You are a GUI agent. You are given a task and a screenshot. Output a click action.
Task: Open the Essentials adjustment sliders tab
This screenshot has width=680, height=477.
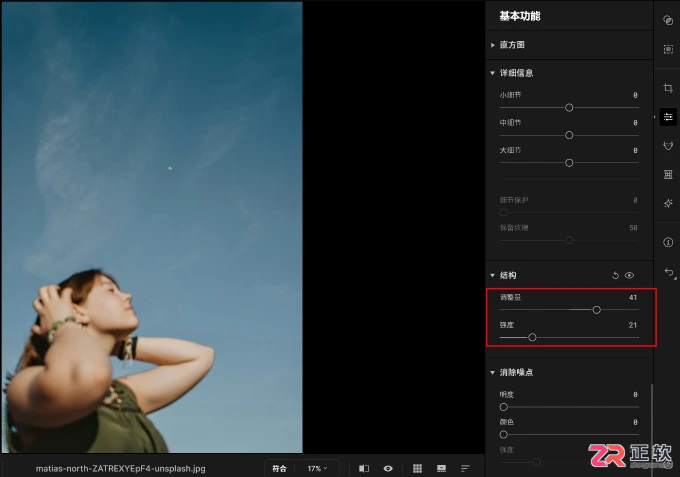coord(668,117)
